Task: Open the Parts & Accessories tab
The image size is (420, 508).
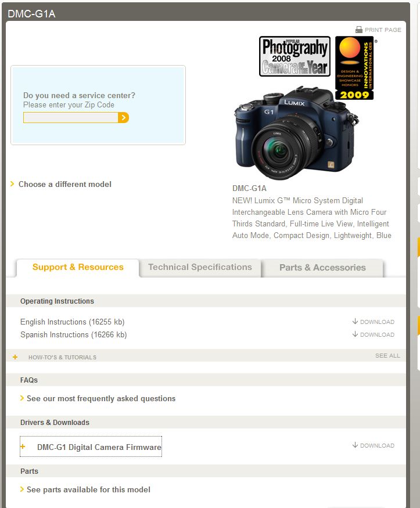Action: tap(322, 268)
